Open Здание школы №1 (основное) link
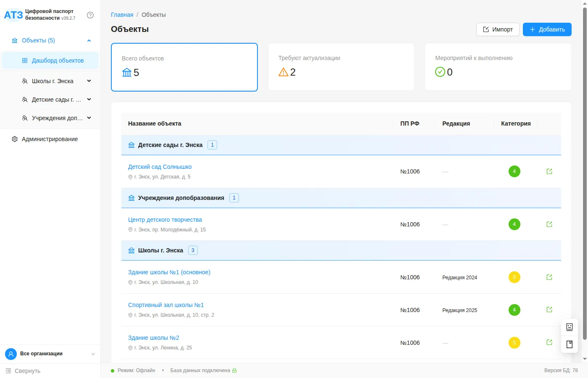Screen dimensions: 588x378 click(169, 272)
